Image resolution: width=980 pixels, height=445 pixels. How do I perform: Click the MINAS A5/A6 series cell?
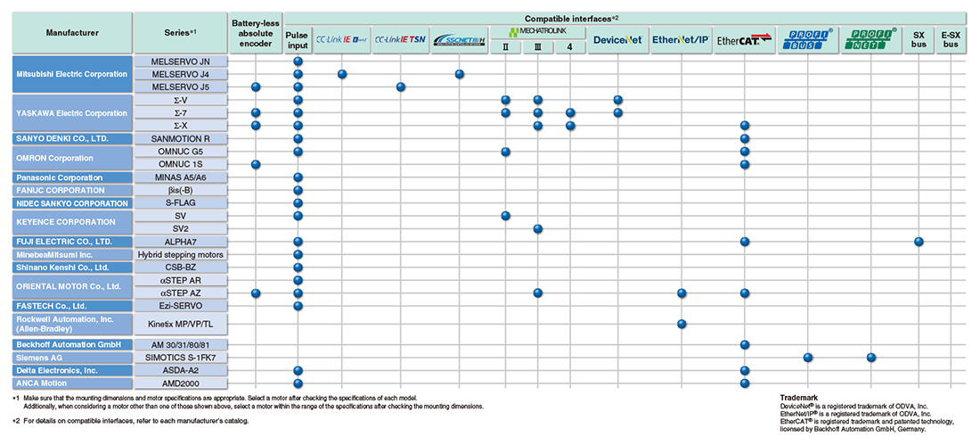tap(180, 177)
